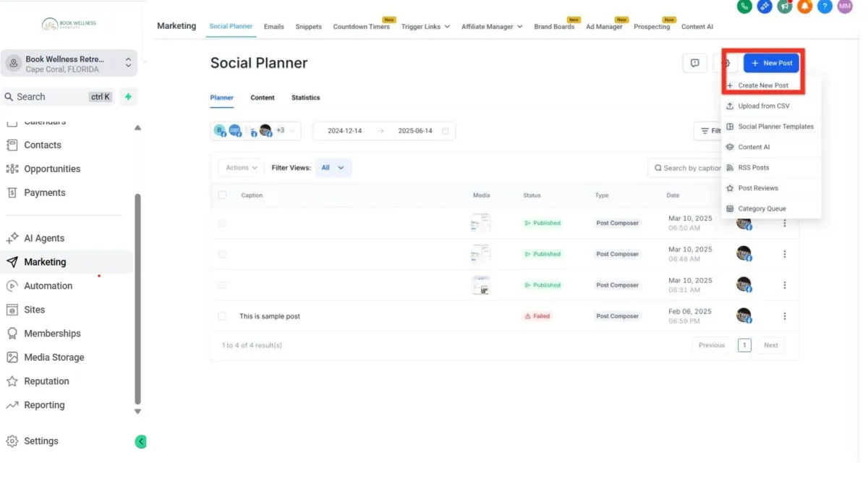Open three-dot menu for 06:31 AM post
Image resolution: width=868 pixels, height=497 pixels.
pos(785,285)
